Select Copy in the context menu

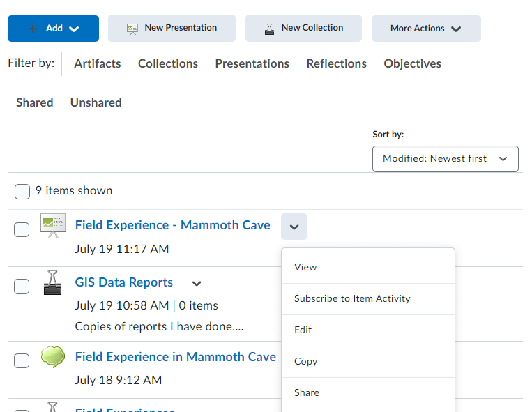(x=305, y=361)
